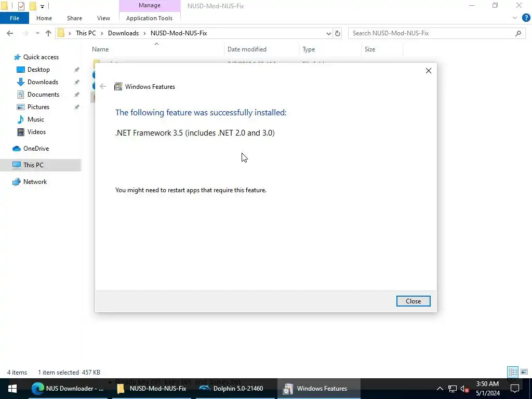Expand the address bar history dropdown
This screenshot has height=399, width=532.
coord(328,33)
